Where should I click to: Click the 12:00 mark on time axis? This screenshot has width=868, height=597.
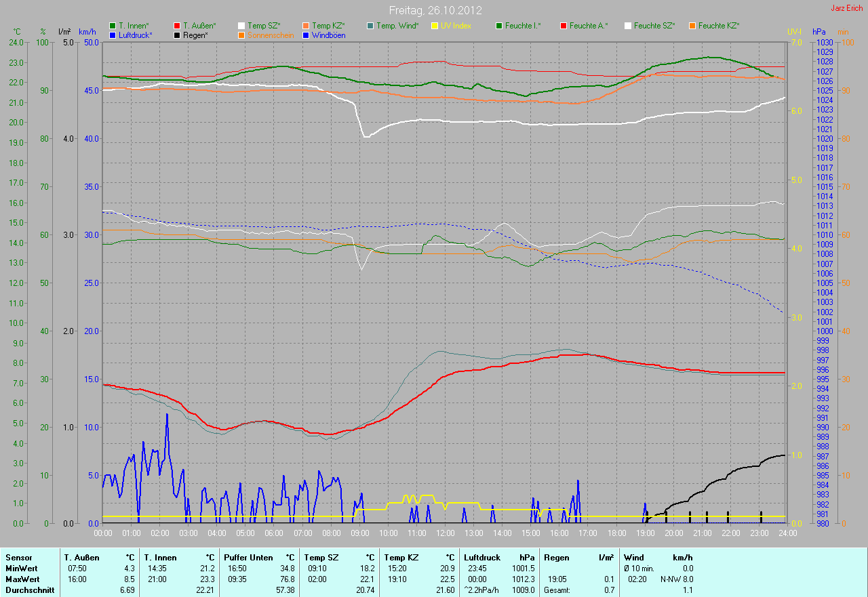445,533
